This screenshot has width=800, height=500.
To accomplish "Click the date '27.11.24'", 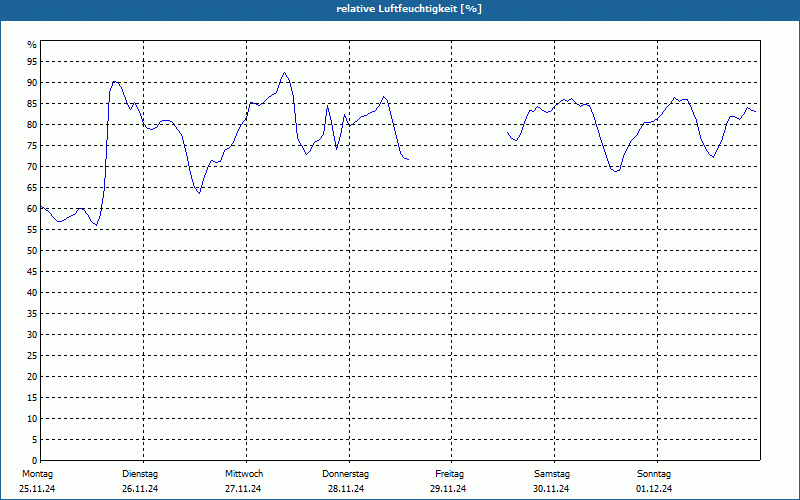I will (x=243, y=489).
